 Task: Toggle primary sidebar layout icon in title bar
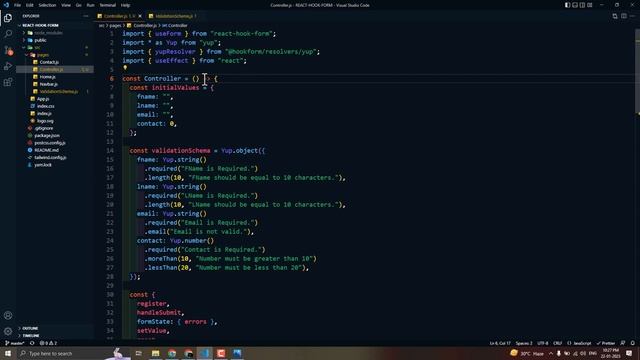click(567, 5)
